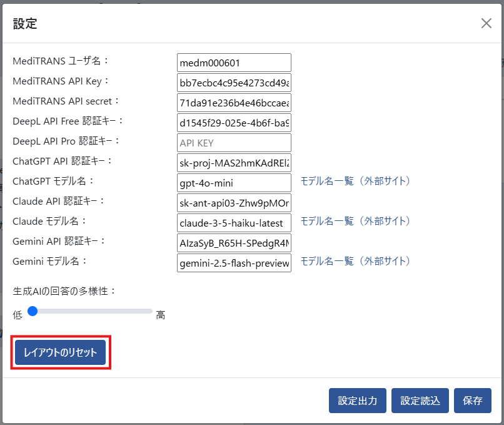Click the Claude API key field
The width and height of the screenshot is (504, 425).
(234, 203)
